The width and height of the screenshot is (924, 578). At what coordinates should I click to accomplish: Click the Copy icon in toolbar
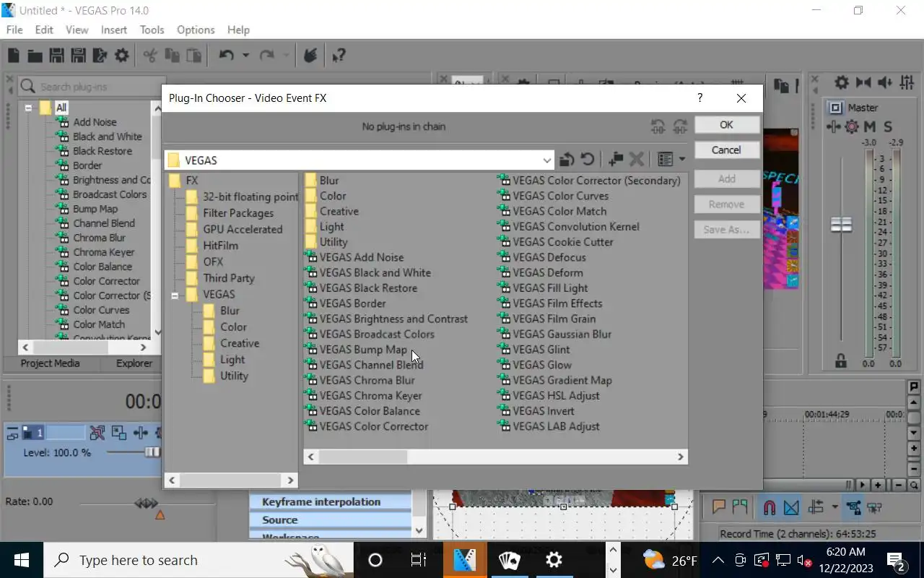pyautogui.click(x=172, y=56)
